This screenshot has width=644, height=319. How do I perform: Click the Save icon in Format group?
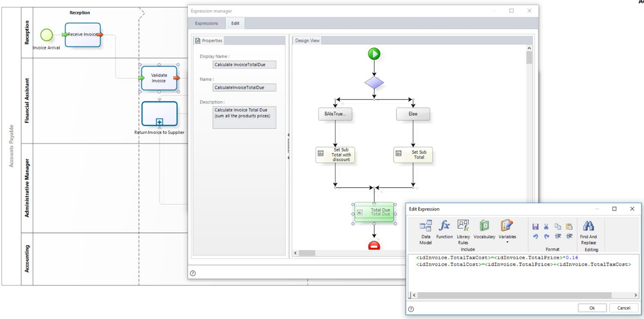click(535, 227)
